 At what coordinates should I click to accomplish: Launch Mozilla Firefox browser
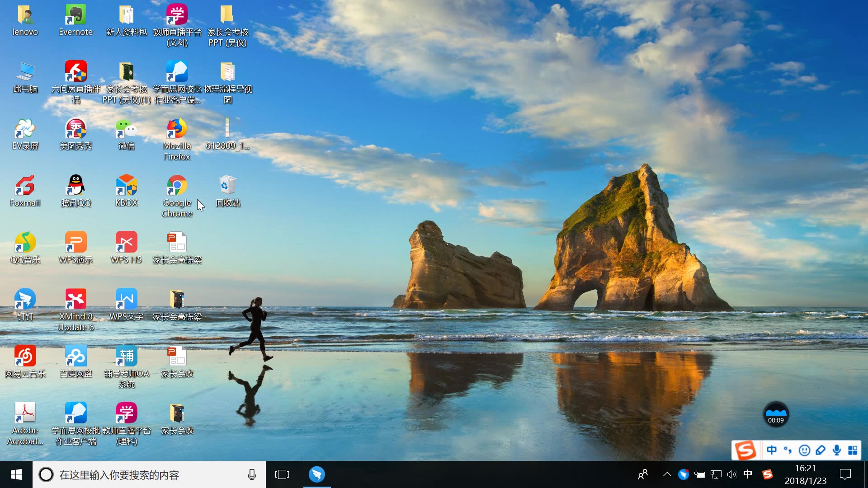pos(177,140)
